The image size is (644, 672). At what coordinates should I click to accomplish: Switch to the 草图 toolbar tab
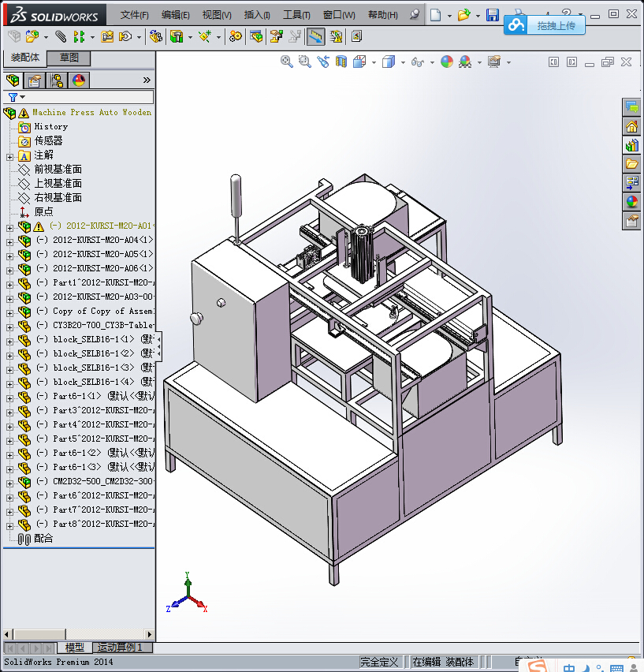(x=69, y=58)
